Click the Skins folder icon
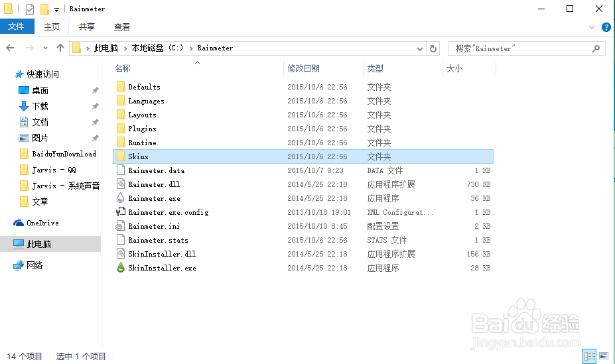Screen dimensions: 615x364 coord(121,156)
